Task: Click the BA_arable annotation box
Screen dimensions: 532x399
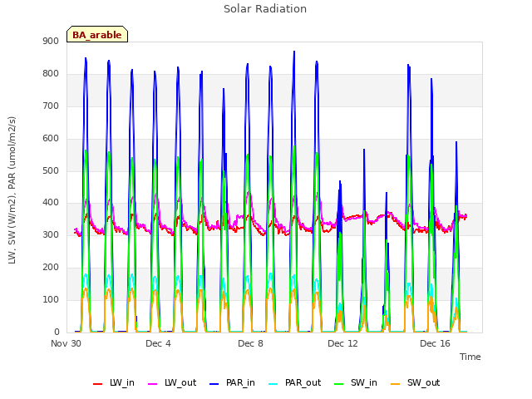Action: coord(97,34)
